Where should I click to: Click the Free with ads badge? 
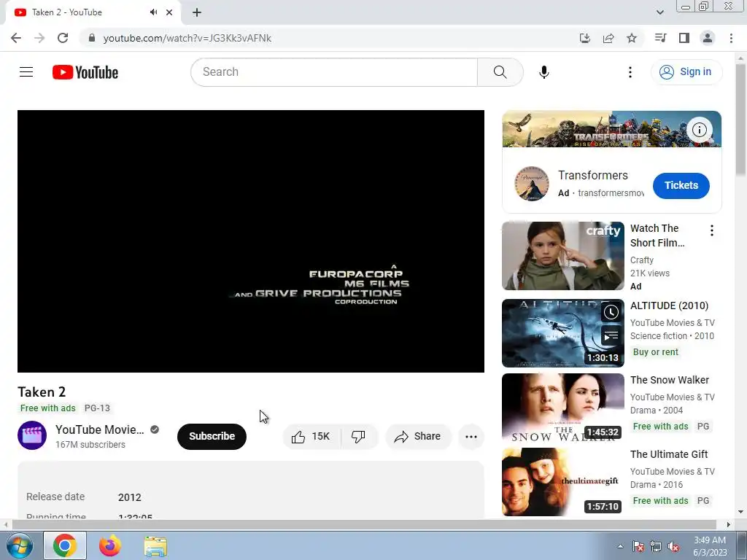pyautogui.click(x=47, y=408)
